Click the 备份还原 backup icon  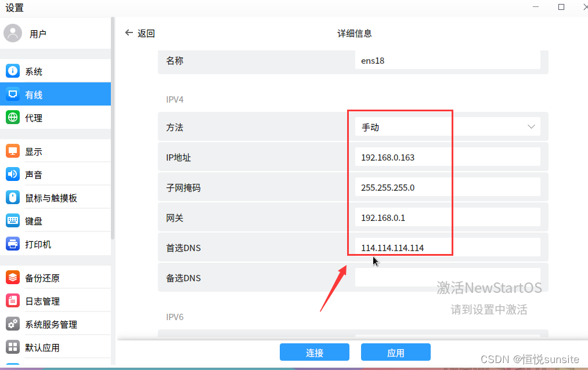pyautogui.click(x=13, y=277)
